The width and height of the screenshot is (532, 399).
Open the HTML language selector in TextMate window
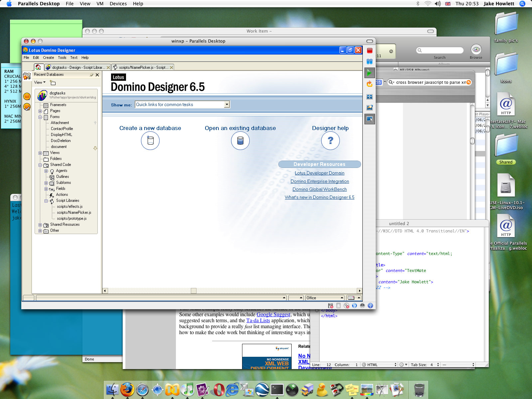pyautogui.click(x=379, y=365)
